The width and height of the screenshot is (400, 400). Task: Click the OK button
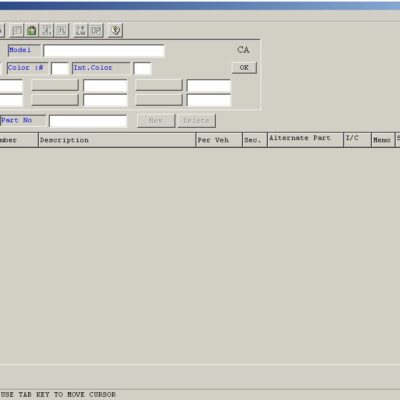244,68
